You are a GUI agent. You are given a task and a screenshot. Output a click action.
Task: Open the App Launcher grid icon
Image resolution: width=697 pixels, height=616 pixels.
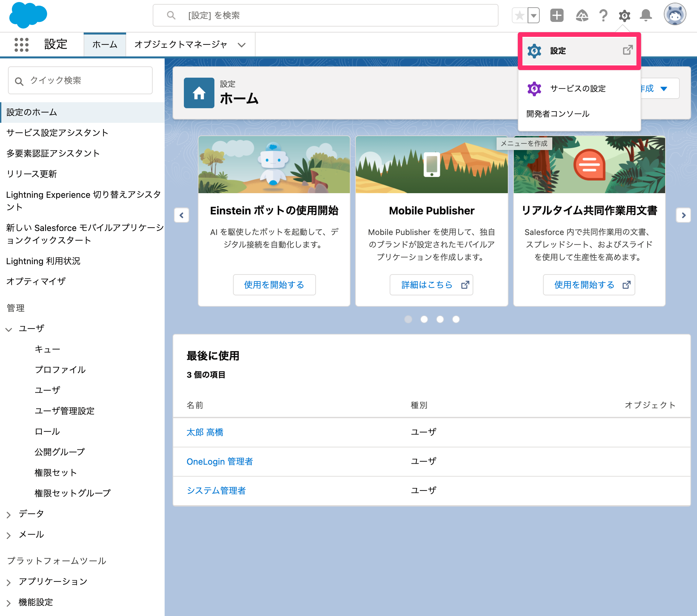tap(22, 45)
